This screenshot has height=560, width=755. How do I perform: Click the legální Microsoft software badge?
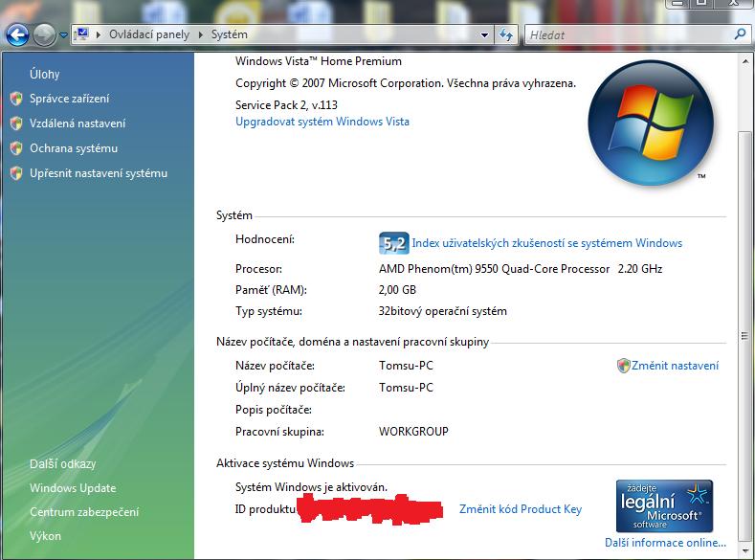pyautogui.click(x=664, y=505)
